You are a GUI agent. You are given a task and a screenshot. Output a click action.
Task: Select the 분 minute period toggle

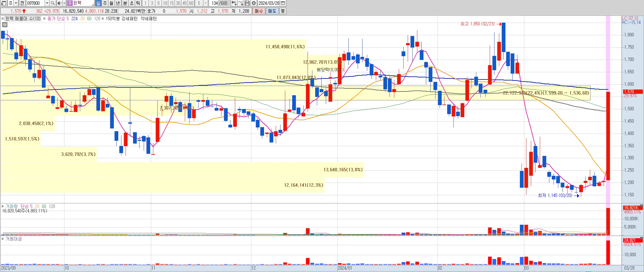pyautogui.click(x=125, y=3)
